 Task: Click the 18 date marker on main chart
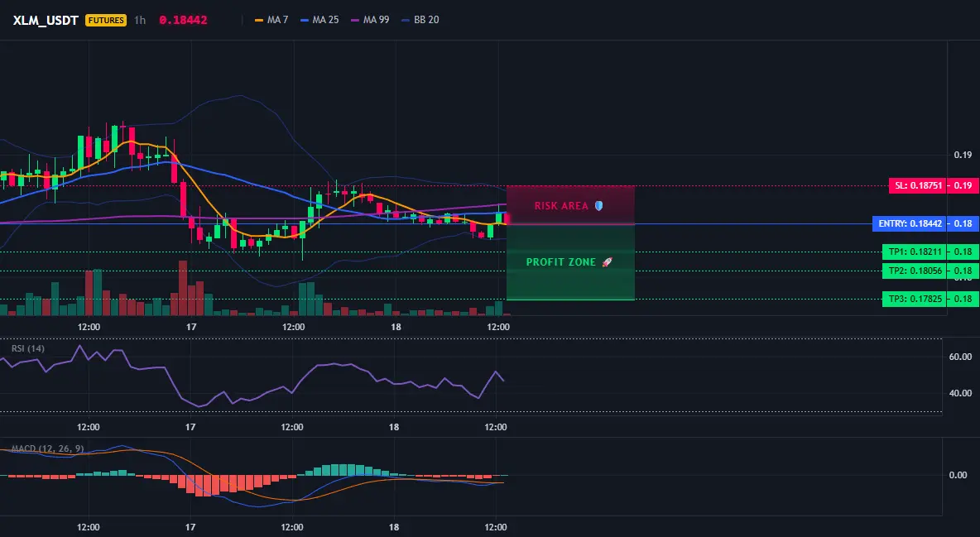pos(396,327)
